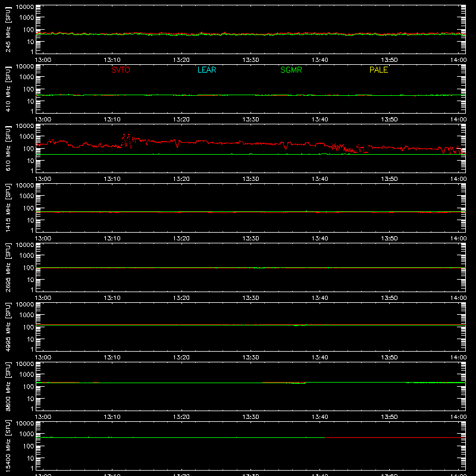Click 13:30 label beneath the 4995 MHz panel
476x476 pixels.
coord(250,358)
